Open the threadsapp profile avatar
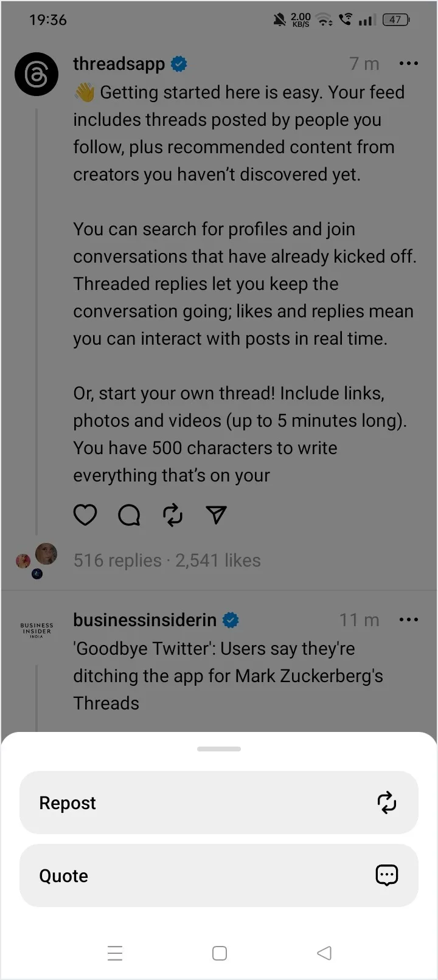This screenshot has height=980, width=438. (36, 74)
